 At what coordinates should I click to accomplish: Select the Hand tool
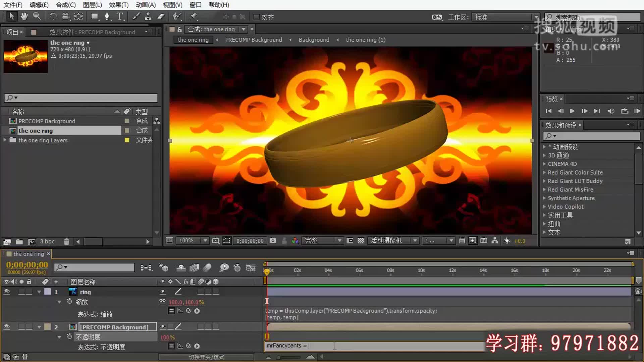click(24, 16)
